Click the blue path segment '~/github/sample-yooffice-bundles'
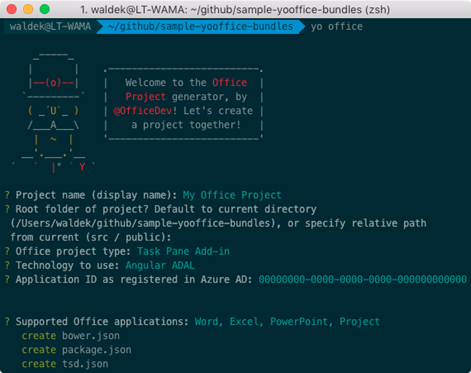471x373 pixels. [x=200, y=26]
